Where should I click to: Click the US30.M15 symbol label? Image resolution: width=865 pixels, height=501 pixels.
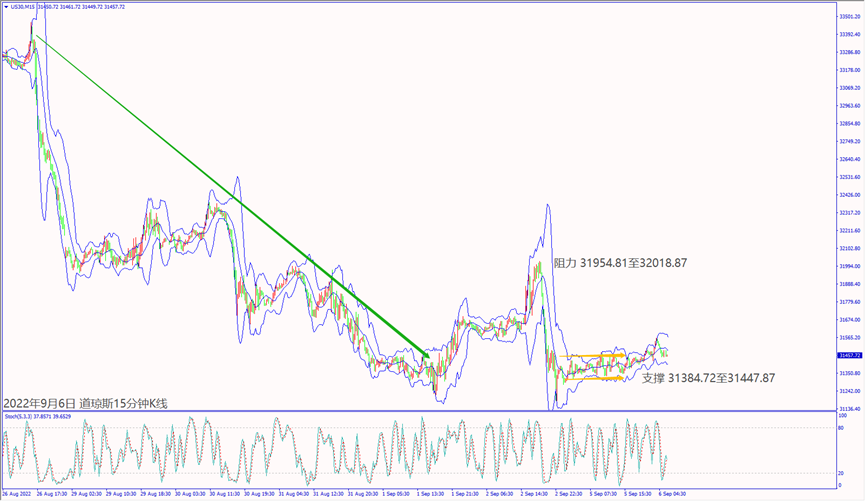coord(22,6)
